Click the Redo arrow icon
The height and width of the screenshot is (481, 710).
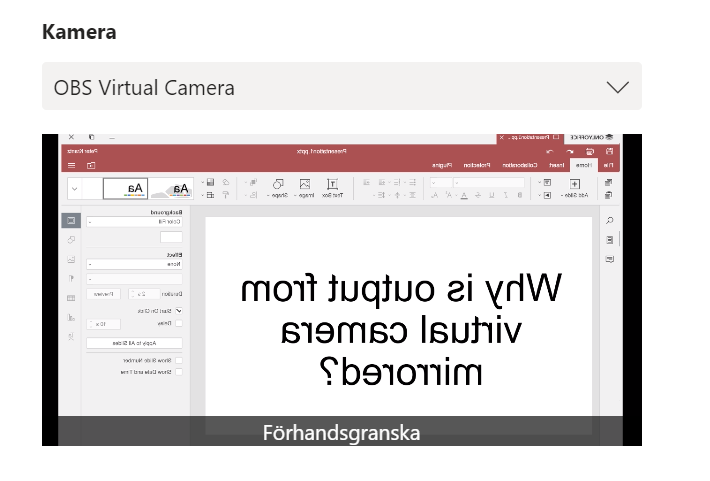[x=550, y=151]
